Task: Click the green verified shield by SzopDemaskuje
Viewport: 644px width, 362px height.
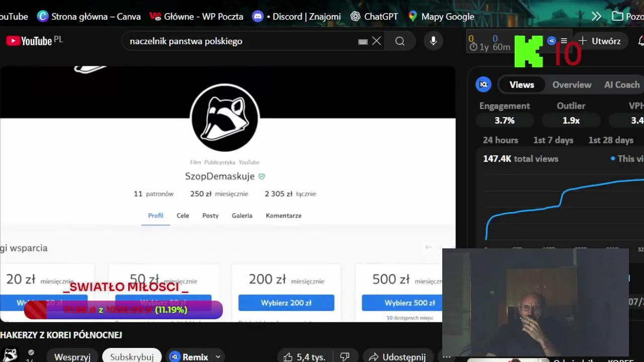Action: tap(262, 176)
